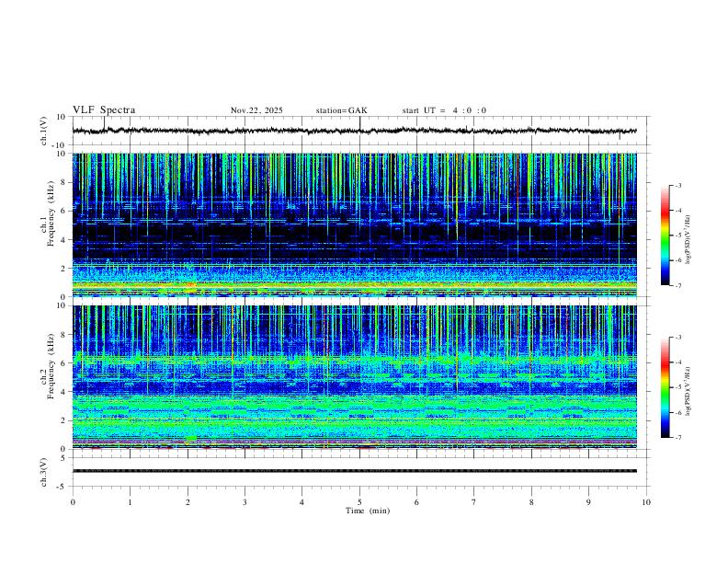Image resolution: width=728 pixels, height=563 pixels.
Task: Click the ch.1 spectrogram color scale bar
Action: pos(665,236)
